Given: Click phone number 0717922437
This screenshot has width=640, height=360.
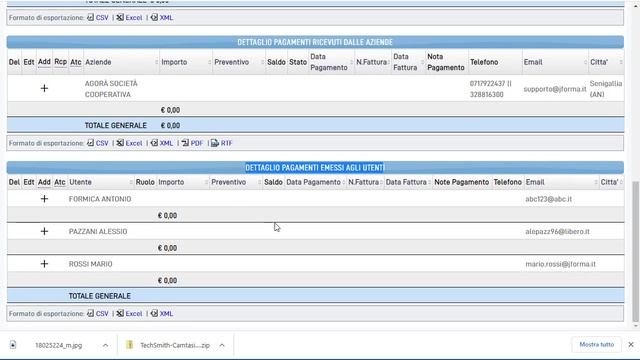Looking at the screenshot, I should (x=487, y=83).
